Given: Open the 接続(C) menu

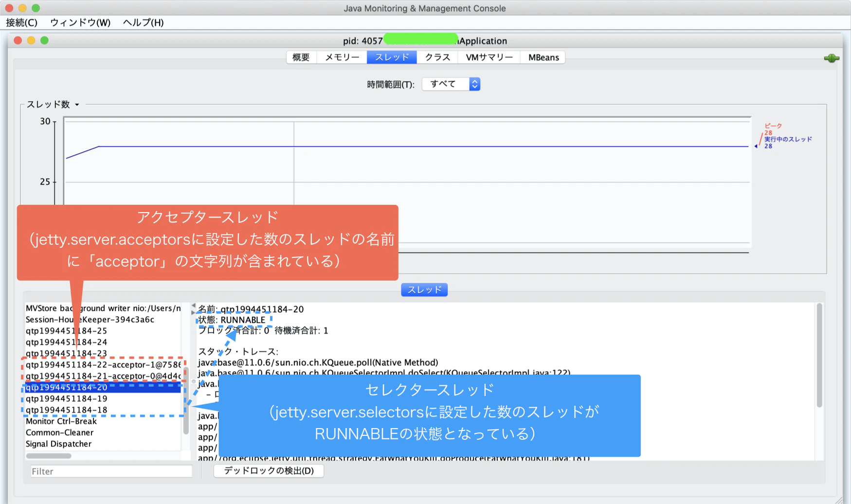Looking at the screenshot, I should coord(21,22).
